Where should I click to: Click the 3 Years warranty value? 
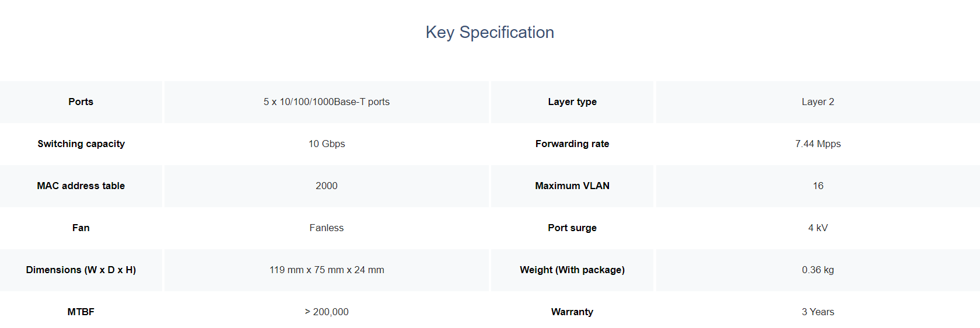tap(818, 312)
